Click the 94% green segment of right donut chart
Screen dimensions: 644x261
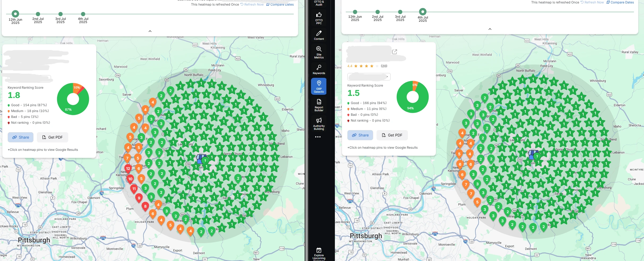coord(410,108)
